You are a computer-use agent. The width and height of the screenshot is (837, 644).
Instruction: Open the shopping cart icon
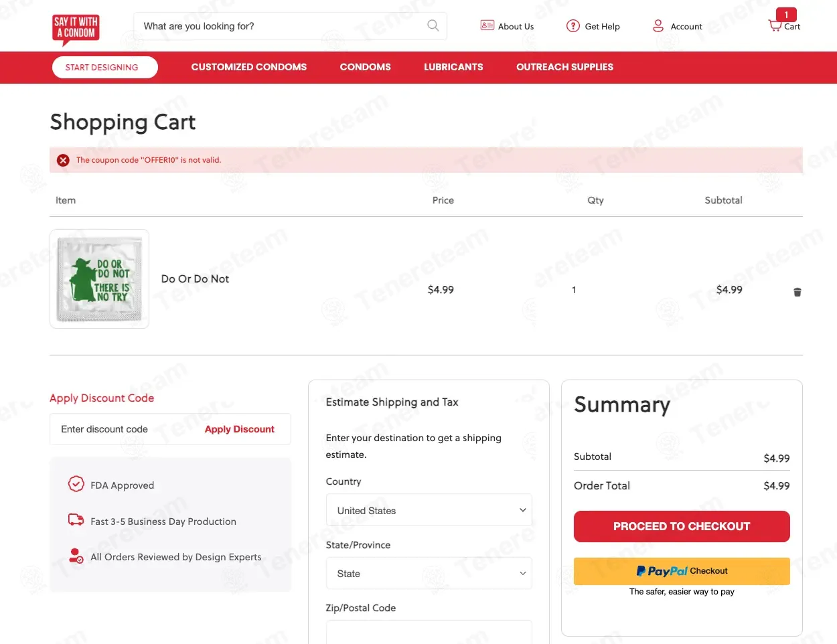[775, 25]
